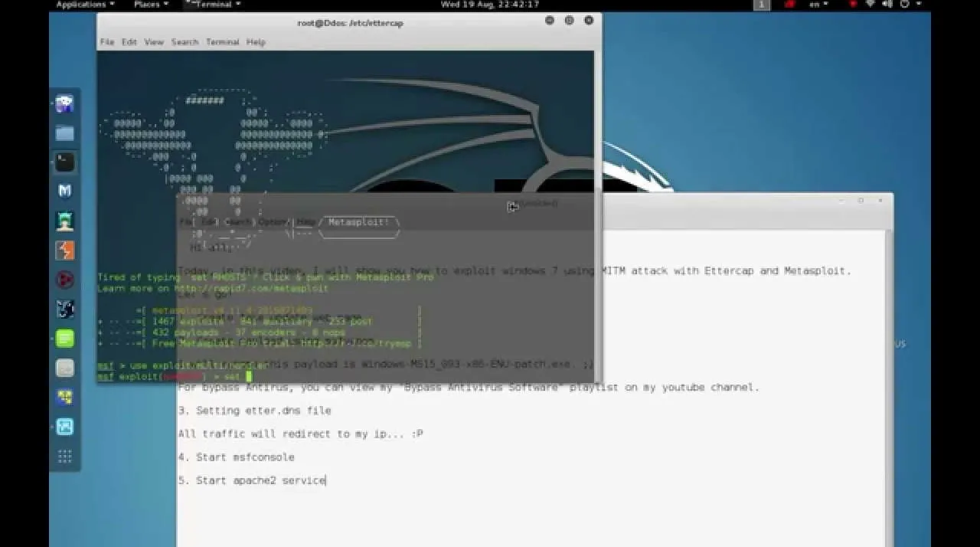Click 'Learn more on http://rapid7.com/metasploit' line
This screenshot has width=980, height=547.
[213, 289]
